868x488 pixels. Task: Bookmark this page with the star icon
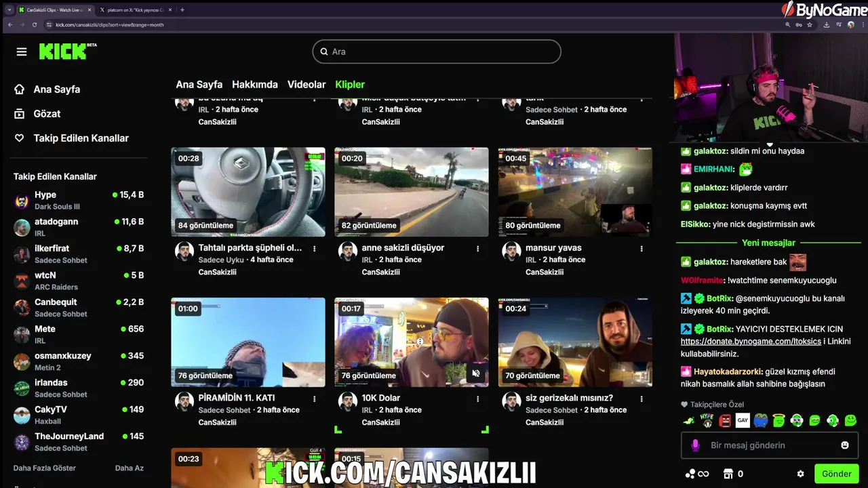(810, 24)
